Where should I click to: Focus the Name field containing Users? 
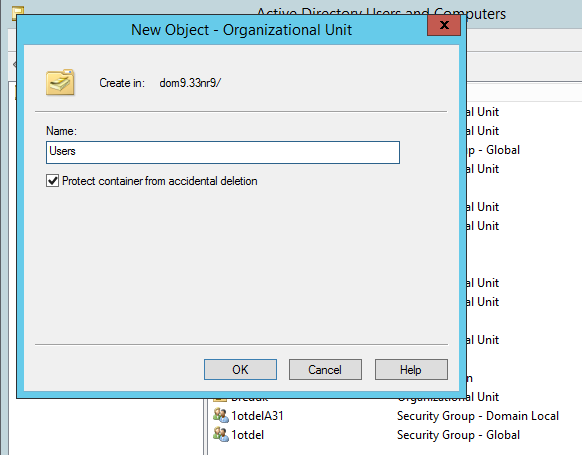coord(223,152)
